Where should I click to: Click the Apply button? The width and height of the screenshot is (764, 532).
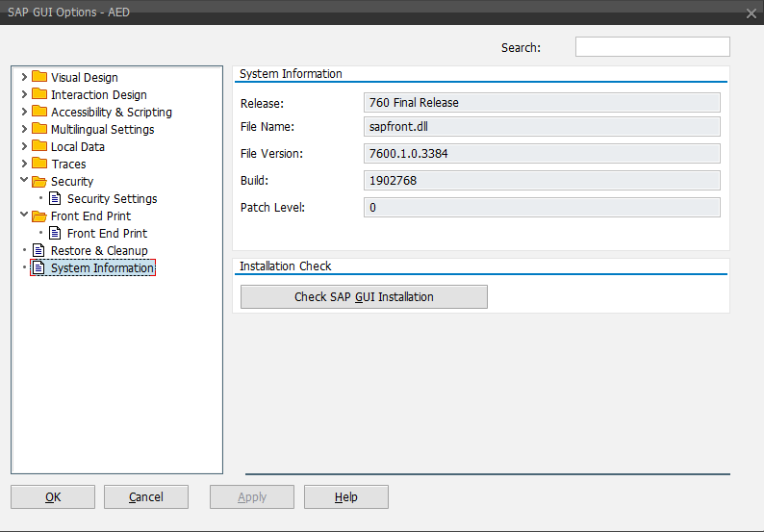point(252,496)
